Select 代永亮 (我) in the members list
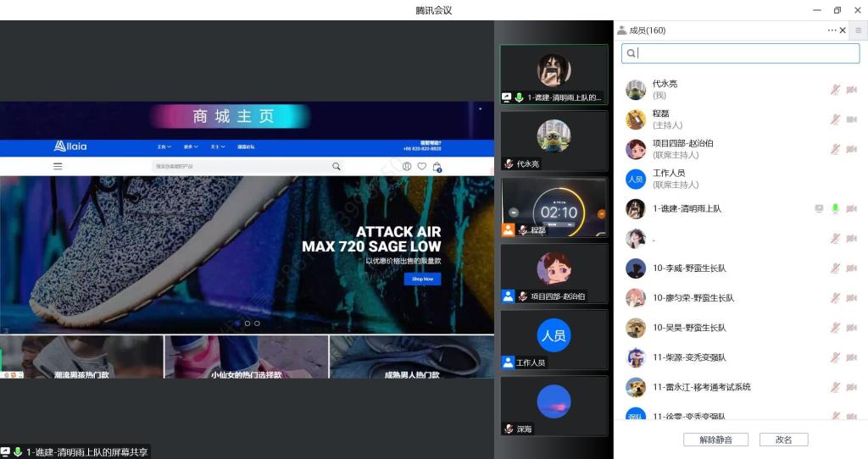This screenshot has height=459, width=868. tap(740, 90)
